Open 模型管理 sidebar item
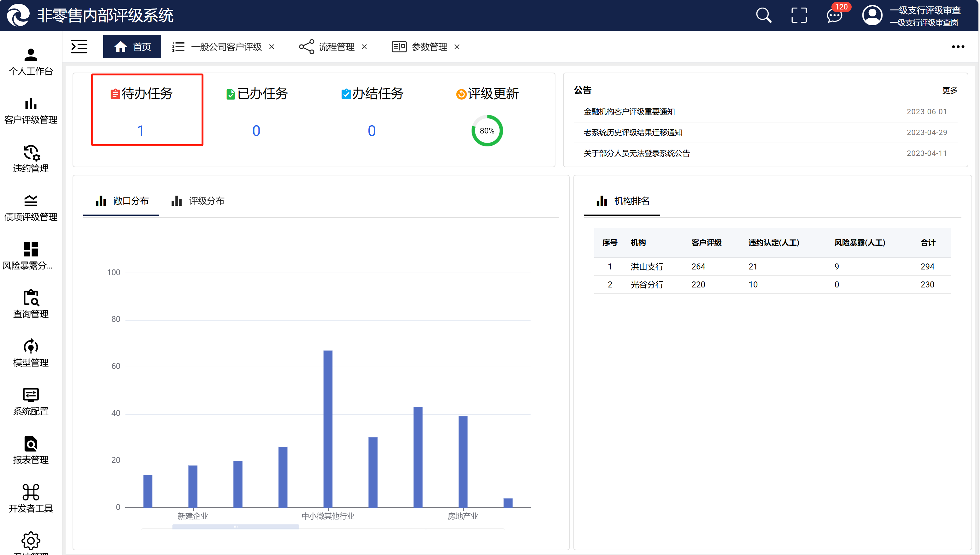The height and width of the screenshot is (555, 980). [x=31, y=353]
